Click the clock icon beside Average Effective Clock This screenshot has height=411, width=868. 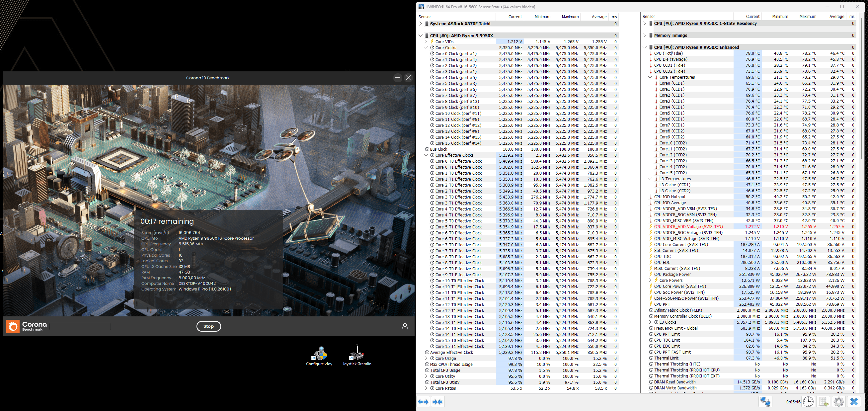coord(427,352)
